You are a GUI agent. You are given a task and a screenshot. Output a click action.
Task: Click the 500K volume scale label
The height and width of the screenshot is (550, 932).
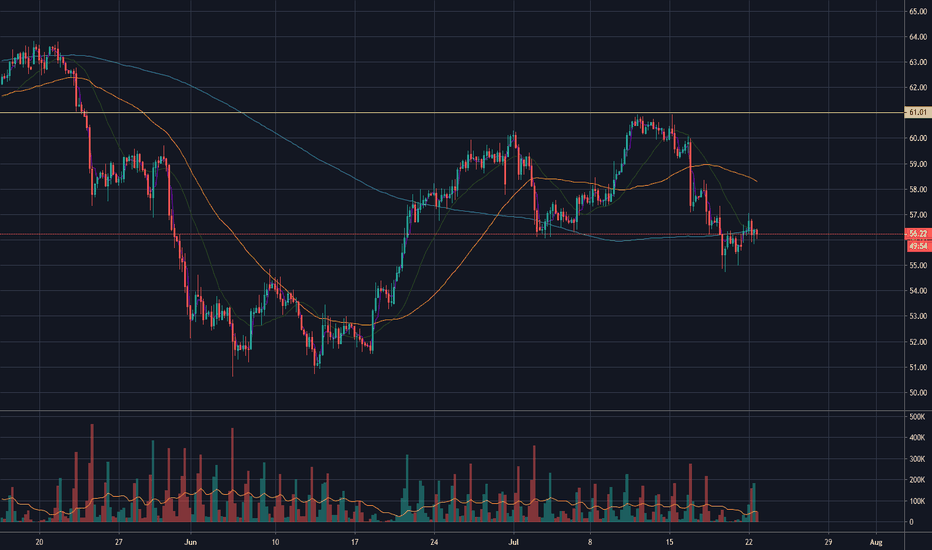click(917, 417)
